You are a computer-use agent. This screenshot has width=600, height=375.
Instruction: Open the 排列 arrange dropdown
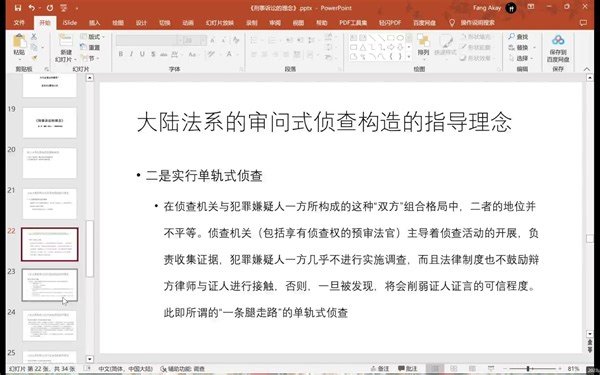pos(423,46)
